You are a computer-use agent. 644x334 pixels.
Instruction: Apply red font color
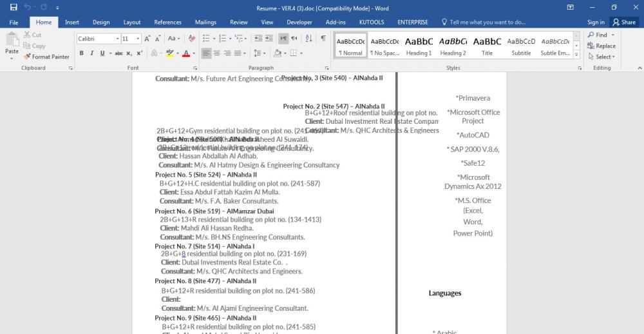tap(185, 53)
